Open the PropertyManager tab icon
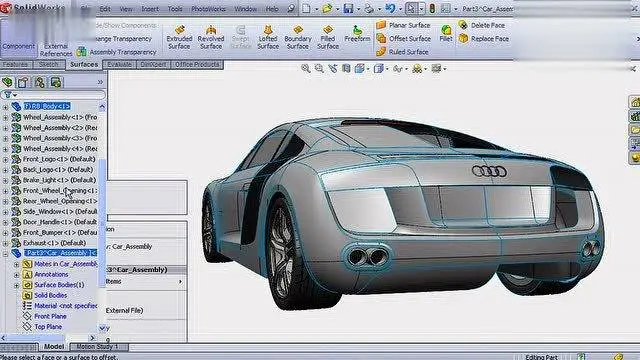 [x=23, y=82]
